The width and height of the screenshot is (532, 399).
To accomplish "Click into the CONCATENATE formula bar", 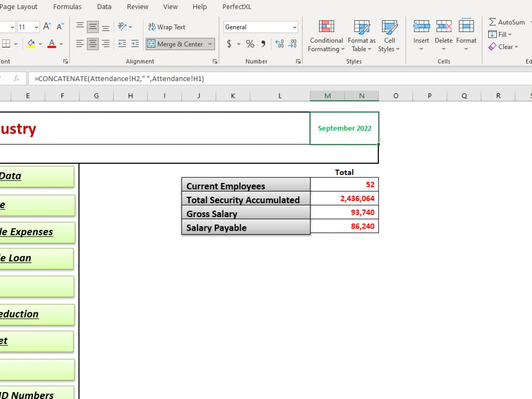I will [280, 79].
